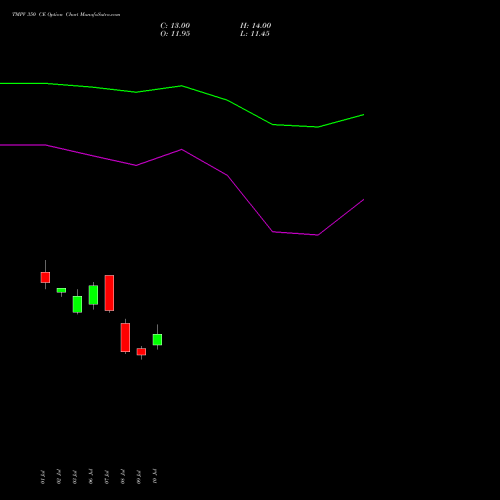The width and height of the screenshot is (500, 500).
Task: Select the last green 10 Jul candlestick
Action: [x=157, y=339]
